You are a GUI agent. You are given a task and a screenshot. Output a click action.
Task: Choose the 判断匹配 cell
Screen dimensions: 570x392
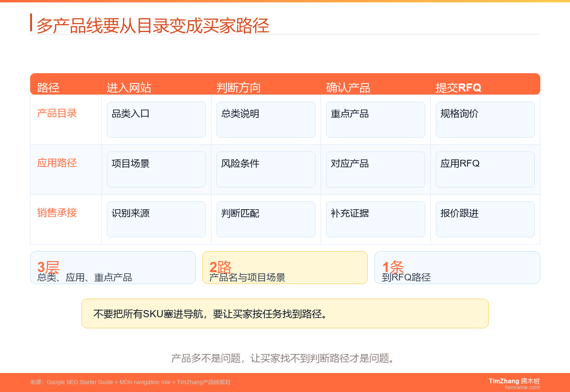(x=266, y=220)
